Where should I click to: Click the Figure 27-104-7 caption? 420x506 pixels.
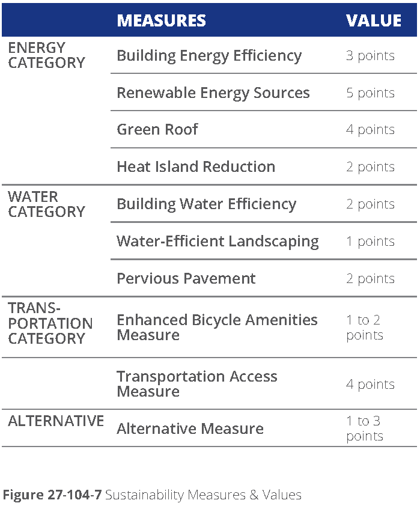(152, 495)
